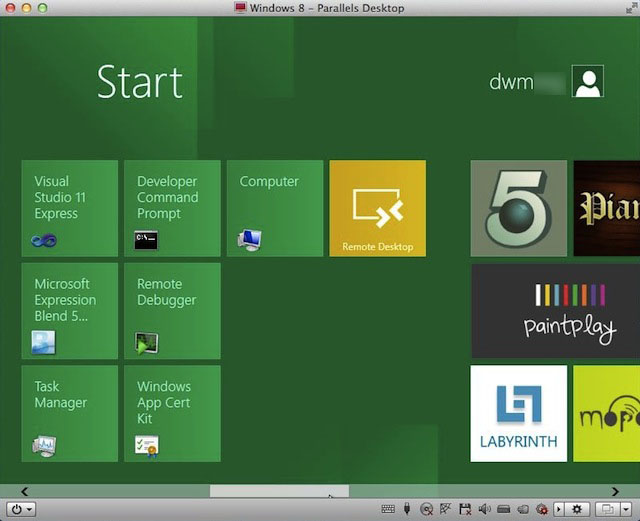Click the hard disk icon
The image size is (640, 521).
504,509
